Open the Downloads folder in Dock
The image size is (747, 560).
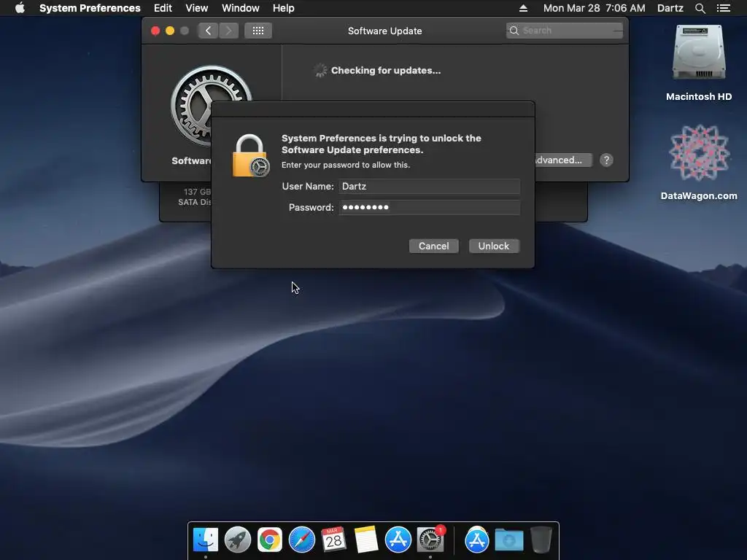508,540
